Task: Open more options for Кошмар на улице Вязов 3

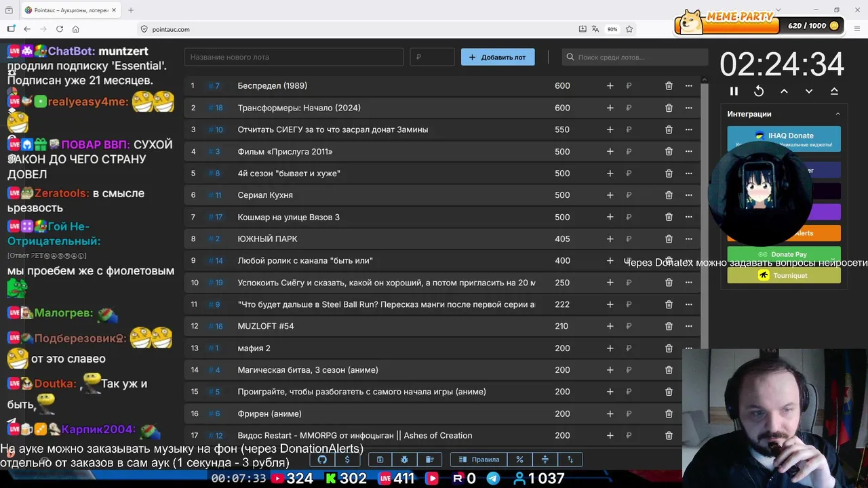Action: point(689,217)
